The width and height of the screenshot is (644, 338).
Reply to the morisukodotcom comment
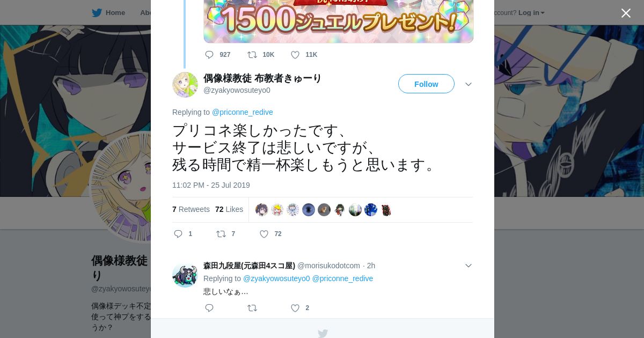tap(209, 308)
